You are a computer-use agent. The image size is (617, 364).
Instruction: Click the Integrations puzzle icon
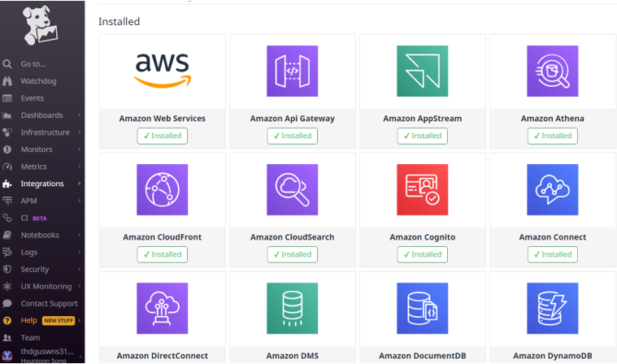tap(7, 184)
